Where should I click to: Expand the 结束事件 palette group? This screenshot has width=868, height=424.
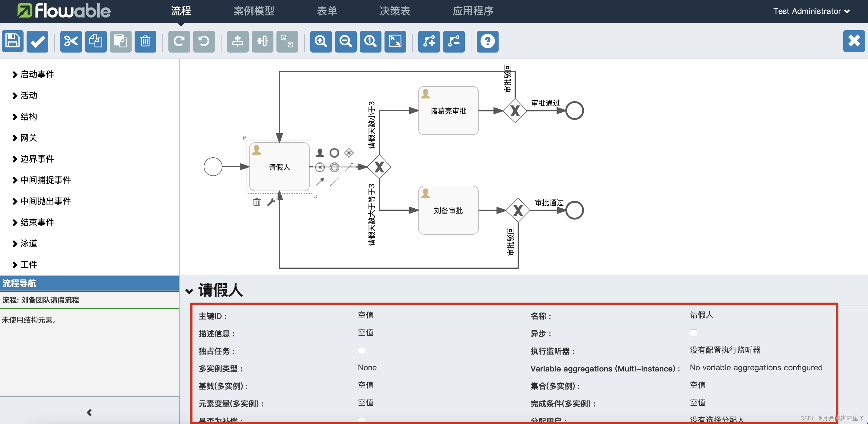33,223
